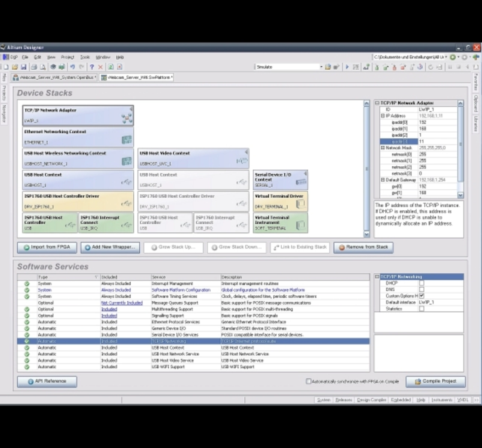Enable the Statistics checkbox
The width and height of the screenshot is (482, 448).
click(421, 309)
